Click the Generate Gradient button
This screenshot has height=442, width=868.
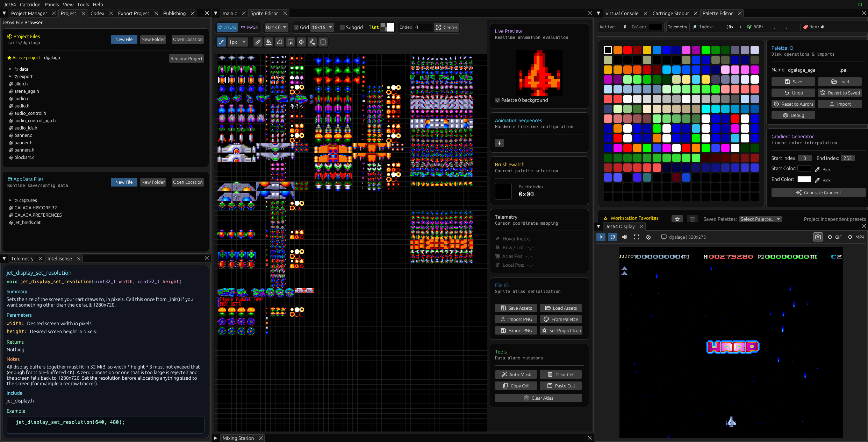tap(819, 193)
